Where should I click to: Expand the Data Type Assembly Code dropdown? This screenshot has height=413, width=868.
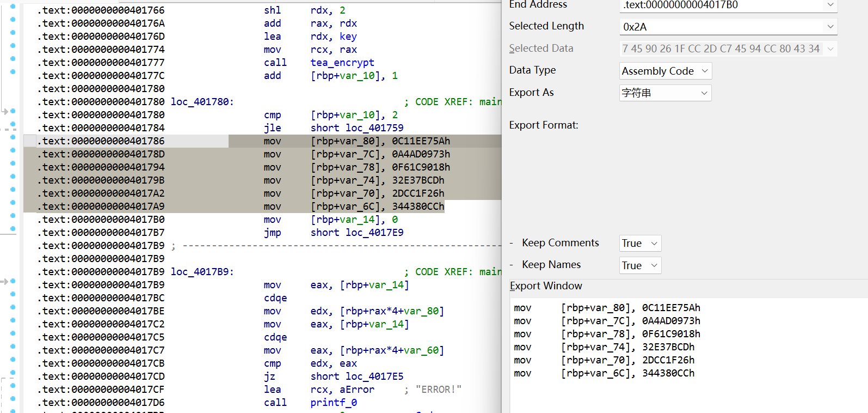[665, 71]
